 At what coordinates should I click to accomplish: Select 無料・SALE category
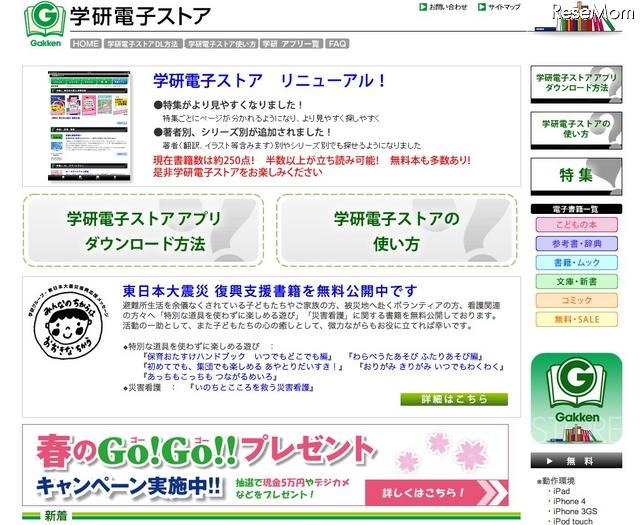tap(576, 319)
